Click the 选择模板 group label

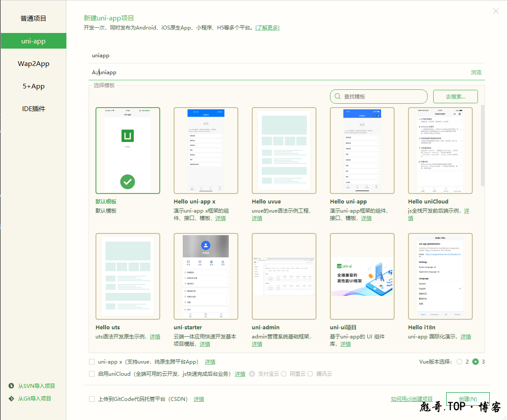point(104,85)
